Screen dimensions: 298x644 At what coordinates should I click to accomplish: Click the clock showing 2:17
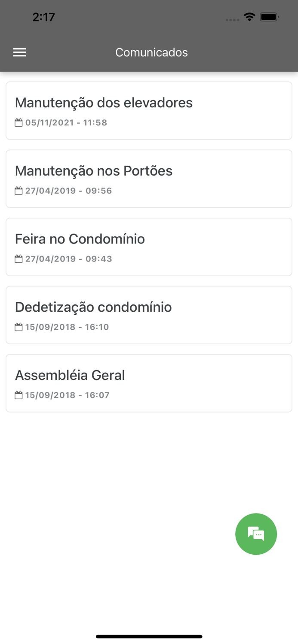pyautogui.click(x=44, y=17)
